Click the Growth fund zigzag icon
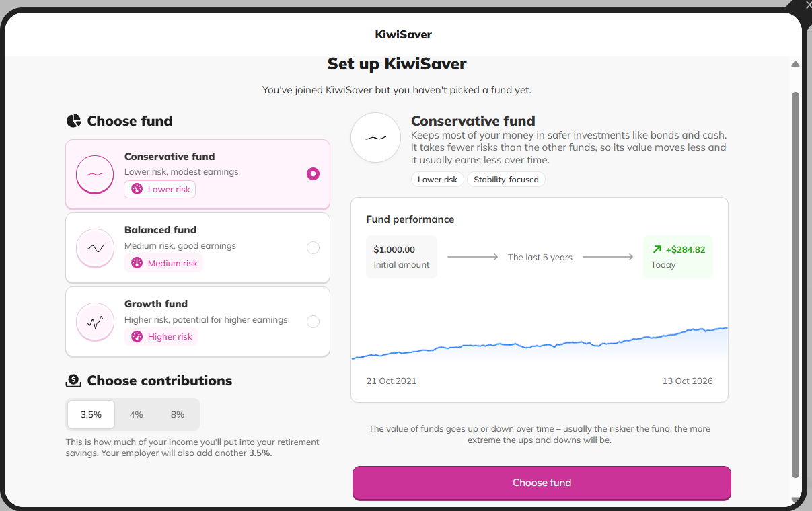The width and height of the screenshot is (812, 511). 95,322
